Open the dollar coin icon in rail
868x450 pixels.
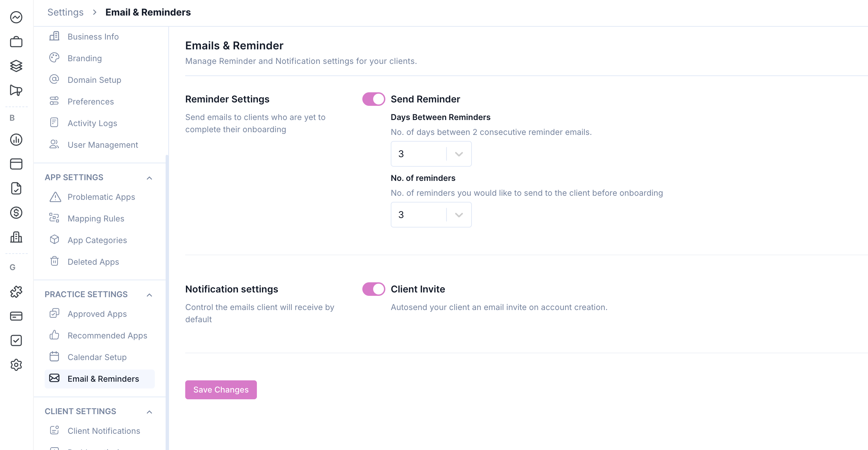(x=16, y=213)
